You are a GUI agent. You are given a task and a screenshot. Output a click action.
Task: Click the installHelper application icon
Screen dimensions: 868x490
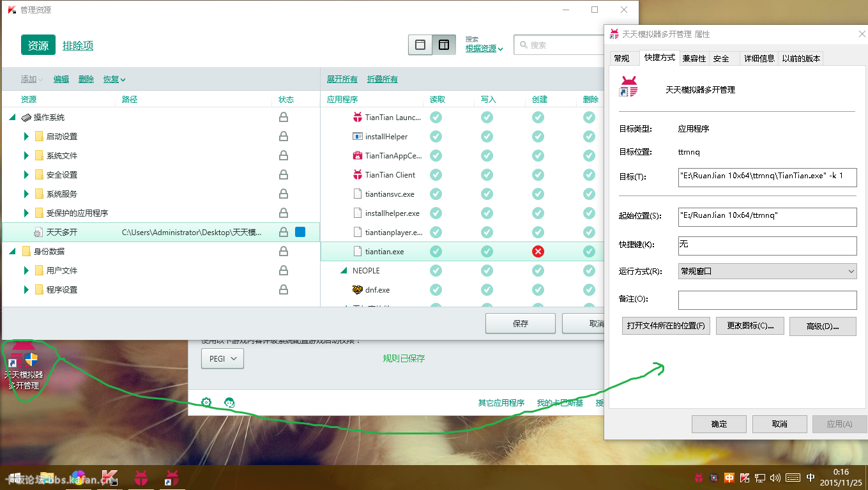[358, 137]
